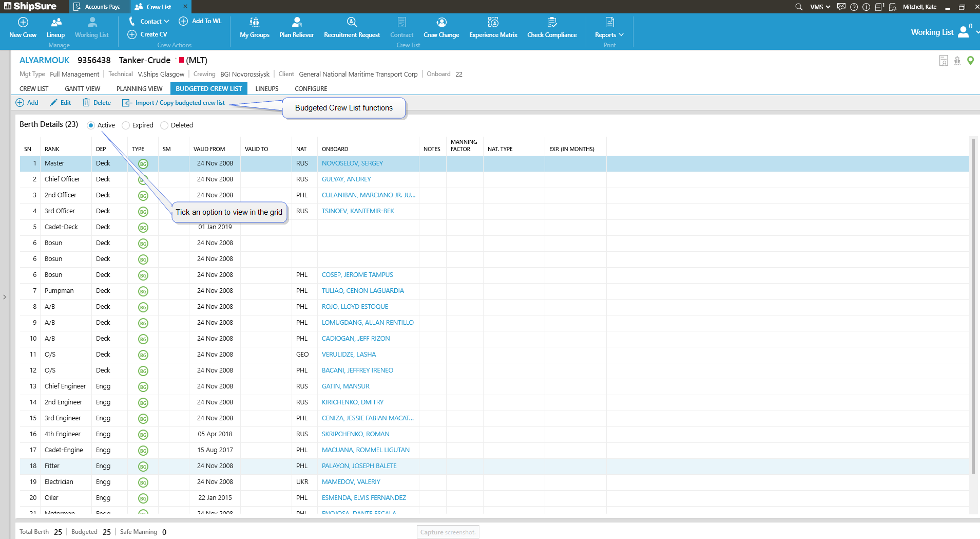Screen dimensions: 980x539
Task: Open the Lineups tab
Action: click(x=267, y=89)
